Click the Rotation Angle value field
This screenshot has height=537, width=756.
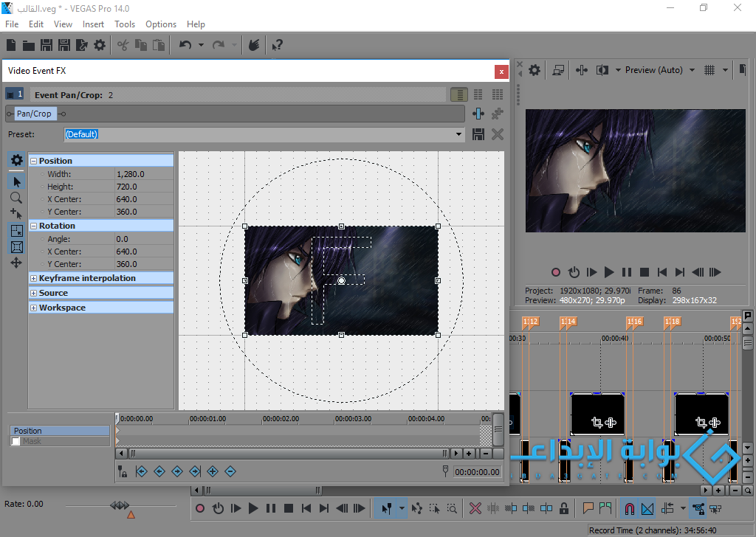(x=144, y=239)
